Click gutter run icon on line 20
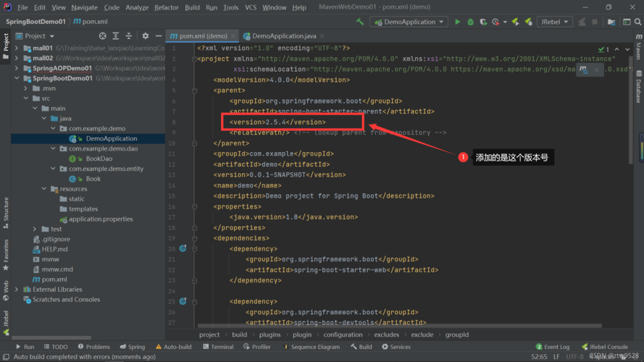Viewport: 644px width, 362px height. pyautogui.click(x=183, y=248)
